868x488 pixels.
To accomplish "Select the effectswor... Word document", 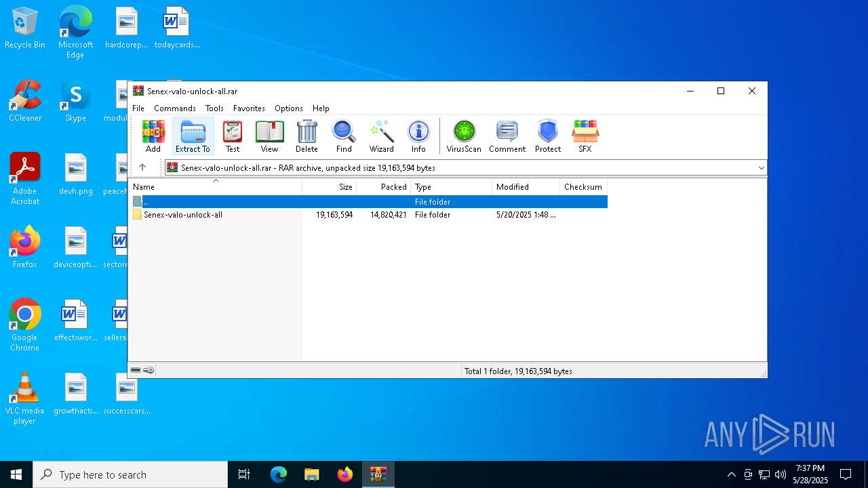I will pyautogui.click(x=76, y=321).
